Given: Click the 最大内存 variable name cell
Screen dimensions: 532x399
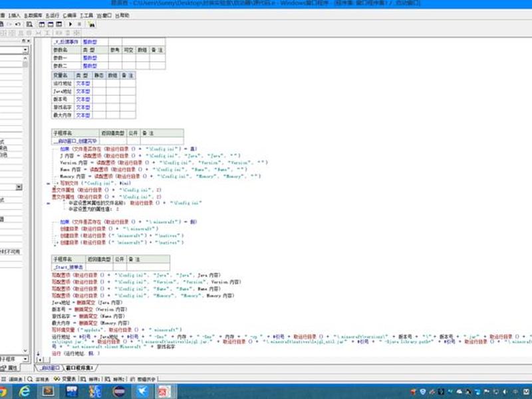Looking at the screenshot, I should [63, 115].
